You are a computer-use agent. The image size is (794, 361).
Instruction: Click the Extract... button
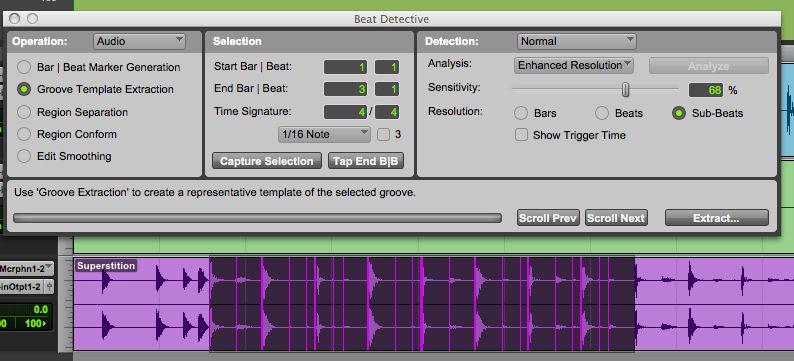pyautogui.click(x=717, y=218)
